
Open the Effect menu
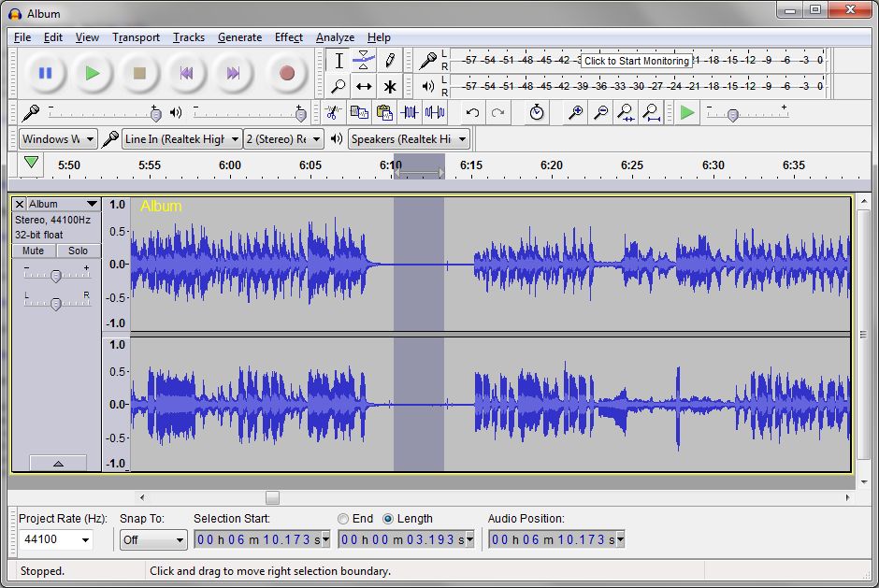[288, 37]
